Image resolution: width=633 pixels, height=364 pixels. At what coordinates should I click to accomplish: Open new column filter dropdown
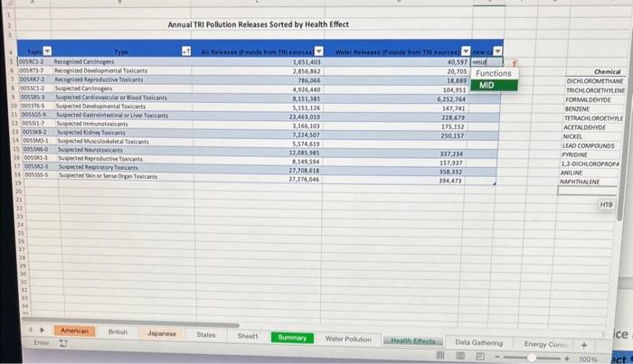pyautogui.click(x=497, y=51)
